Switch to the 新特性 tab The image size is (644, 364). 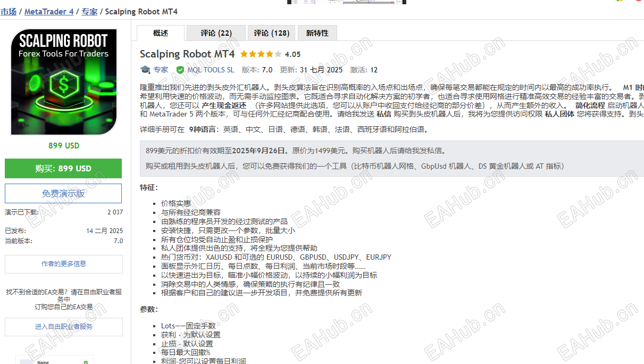pyautogui.click(x=317, y=33)
